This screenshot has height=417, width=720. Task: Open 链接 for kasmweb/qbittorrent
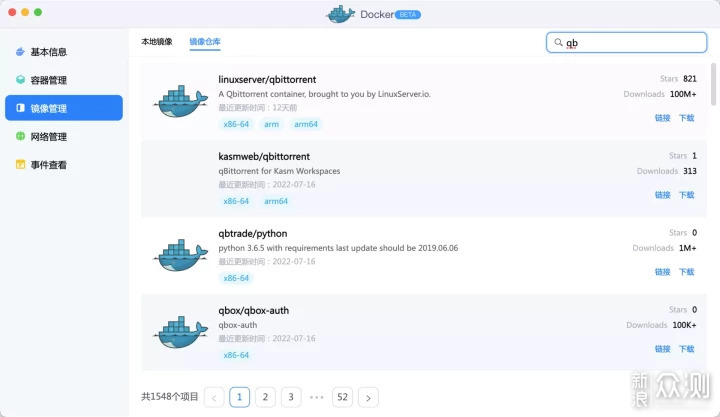pos(662,195)
